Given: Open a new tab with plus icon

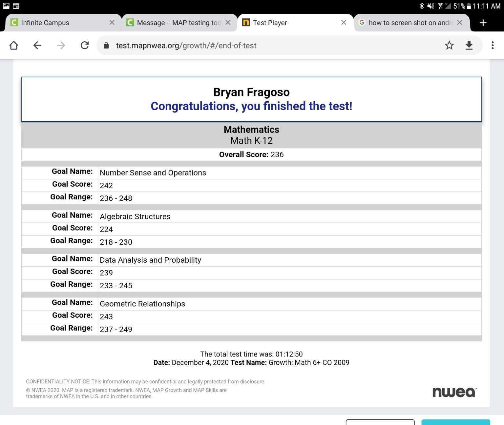Looking at the screenshot, I should (x=483, y=23).
